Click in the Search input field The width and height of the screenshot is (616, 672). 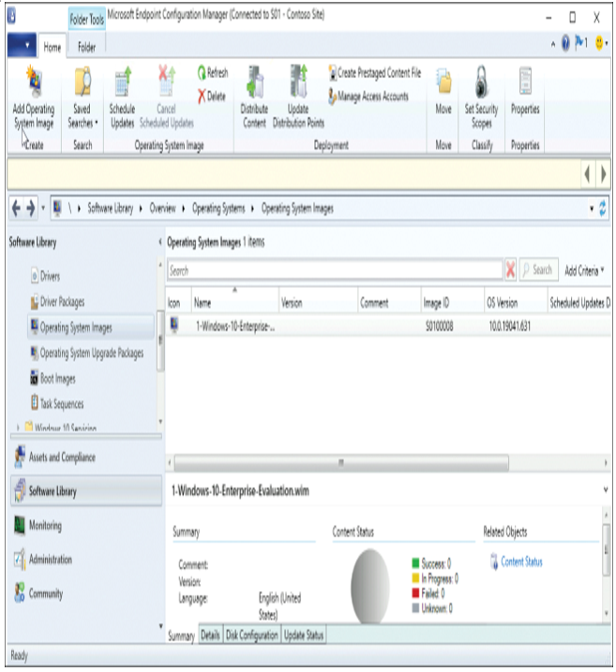[335, 271]
